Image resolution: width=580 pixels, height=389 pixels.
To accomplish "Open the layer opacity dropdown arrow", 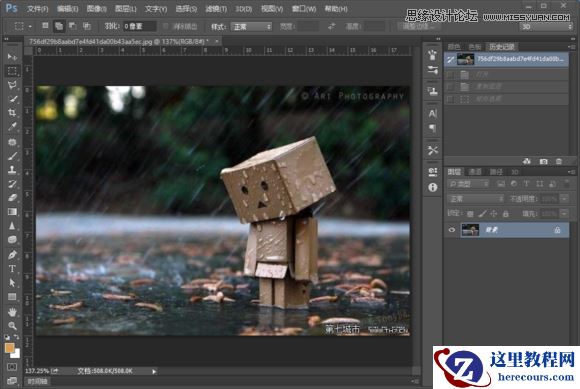I will 564,199.
